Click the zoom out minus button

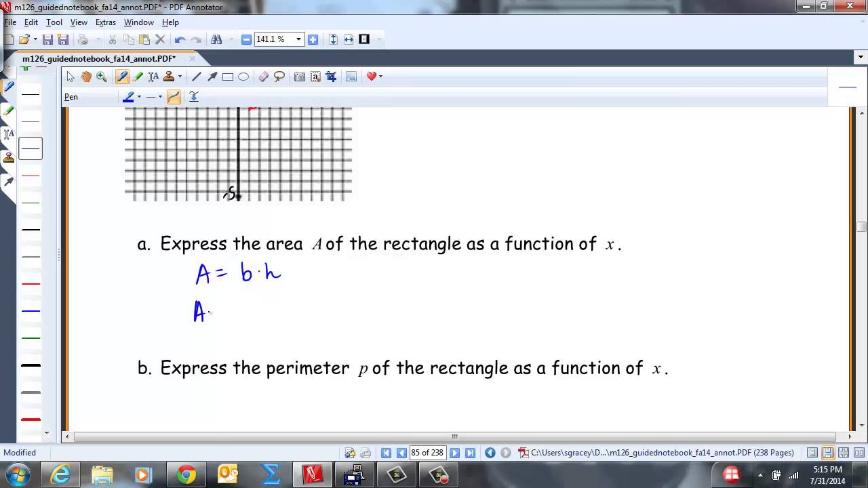(246, 39)
